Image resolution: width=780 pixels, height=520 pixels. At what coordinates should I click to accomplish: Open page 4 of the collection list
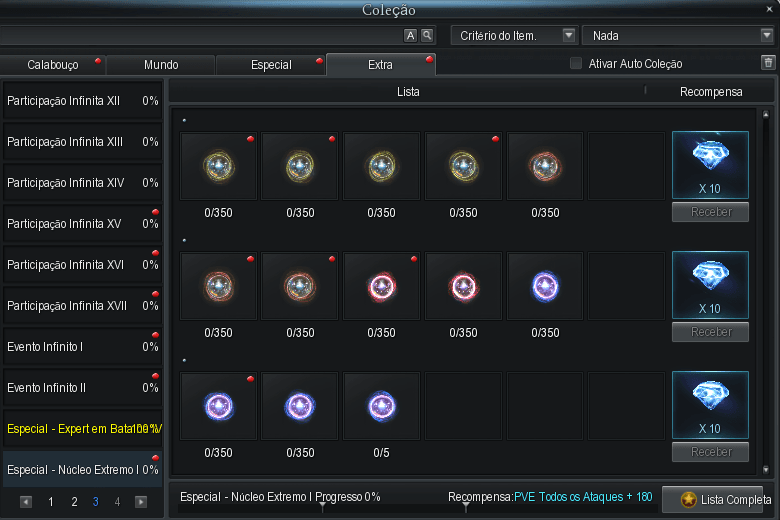[117, 502]
